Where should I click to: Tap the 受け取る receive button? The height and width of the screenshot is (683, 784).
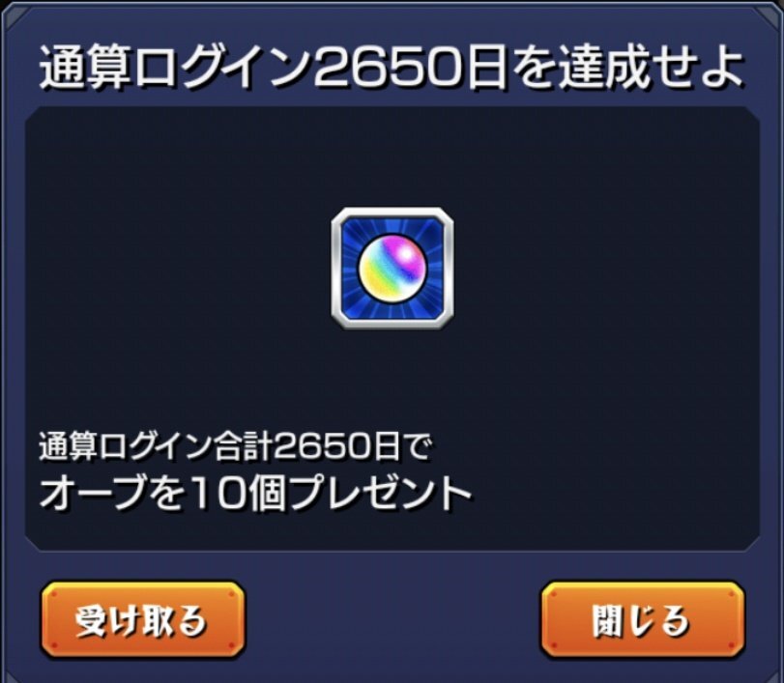(142, 619)
